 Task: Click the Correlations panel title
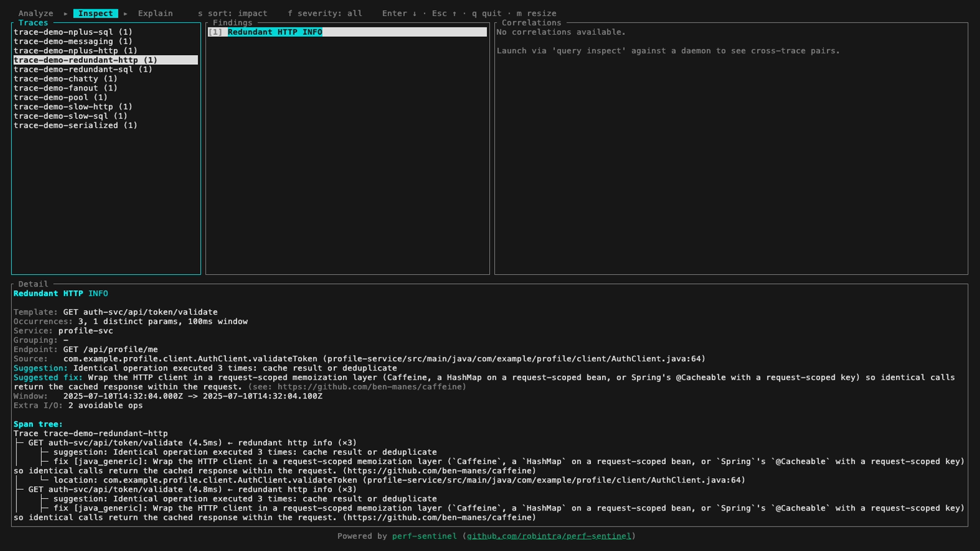531,23
